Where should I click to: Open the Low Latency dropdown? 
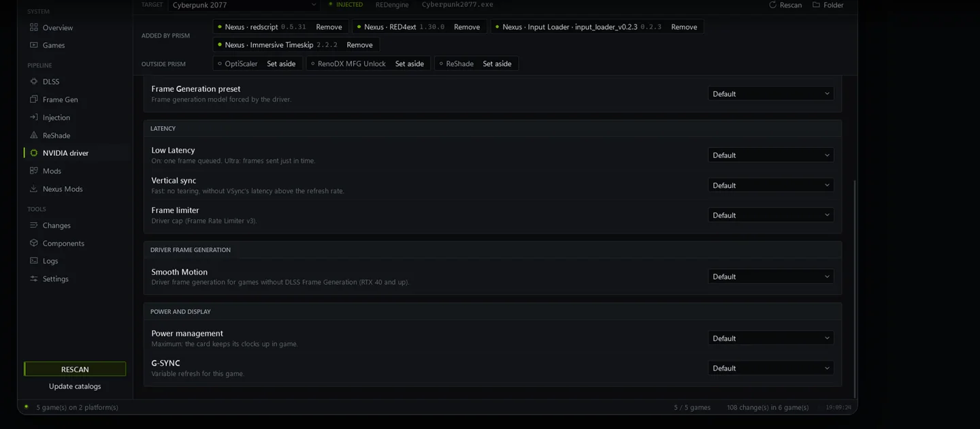coord(770,155)
